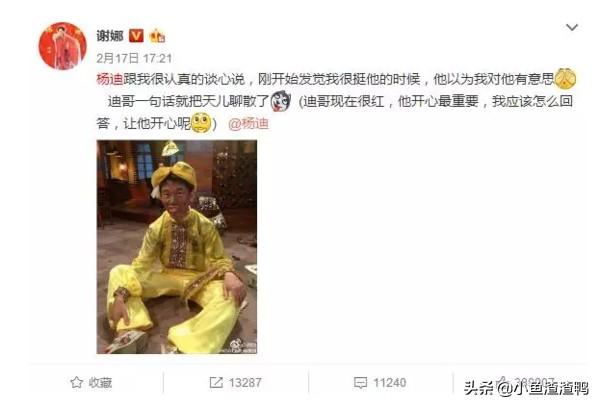Click the 头条@小鱼渣渣鸭 watermark text
The height and width of the screenshot is (407, 600).
(526, 388)
